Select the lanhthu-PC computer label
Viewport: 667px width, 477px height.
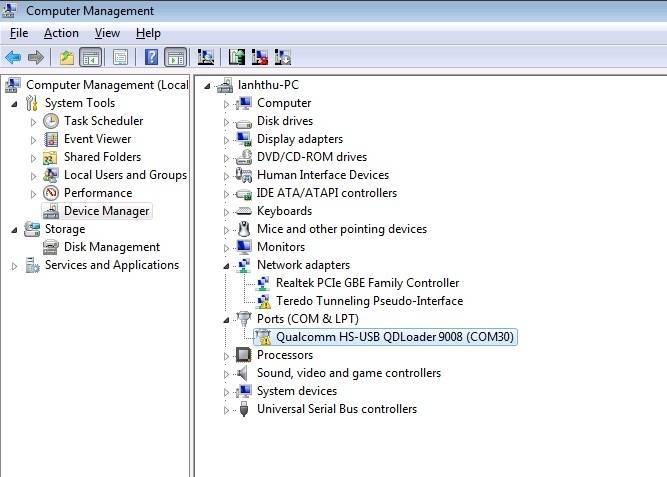[268, 85]
